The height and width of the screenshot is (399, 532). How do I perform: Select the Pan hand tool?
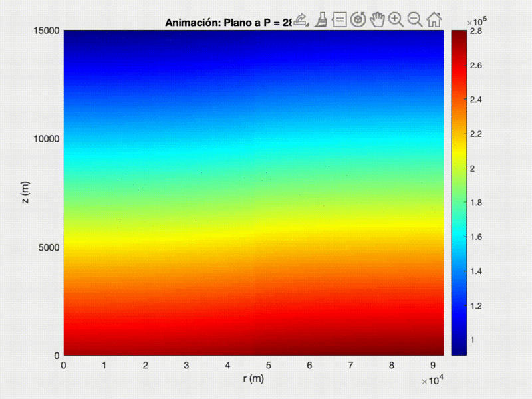(378, 21)
